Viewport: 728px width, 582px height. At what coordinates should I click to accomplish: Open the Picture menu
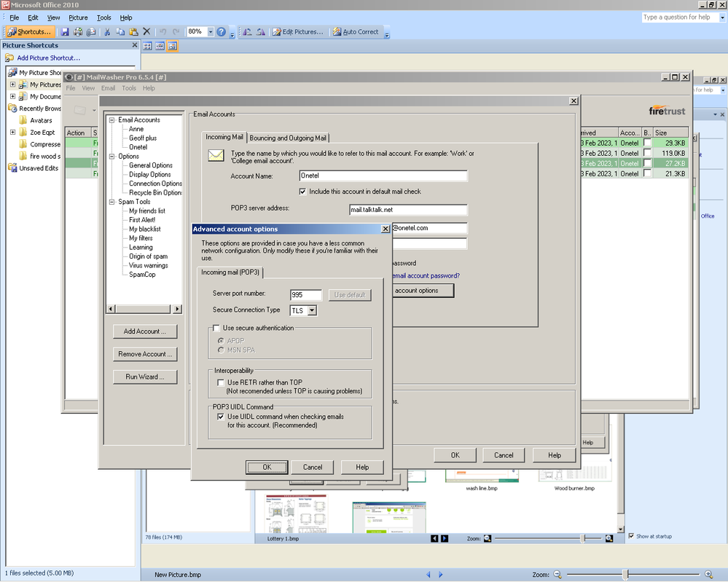78,17
